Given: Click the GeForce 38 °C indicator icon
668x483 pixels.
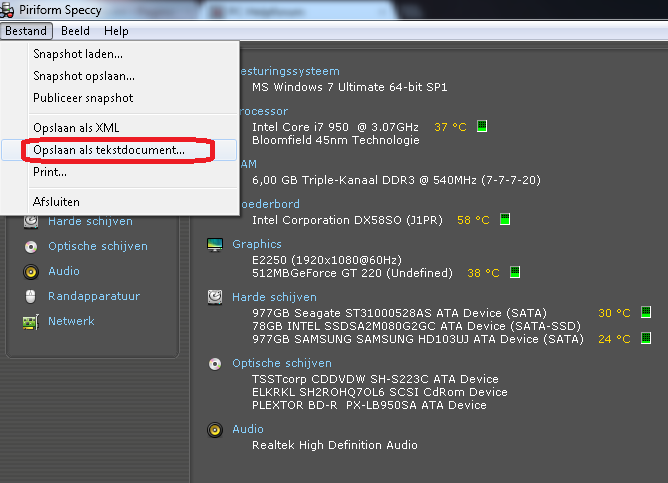Looking at the screenshot, I should pos(515,272).
